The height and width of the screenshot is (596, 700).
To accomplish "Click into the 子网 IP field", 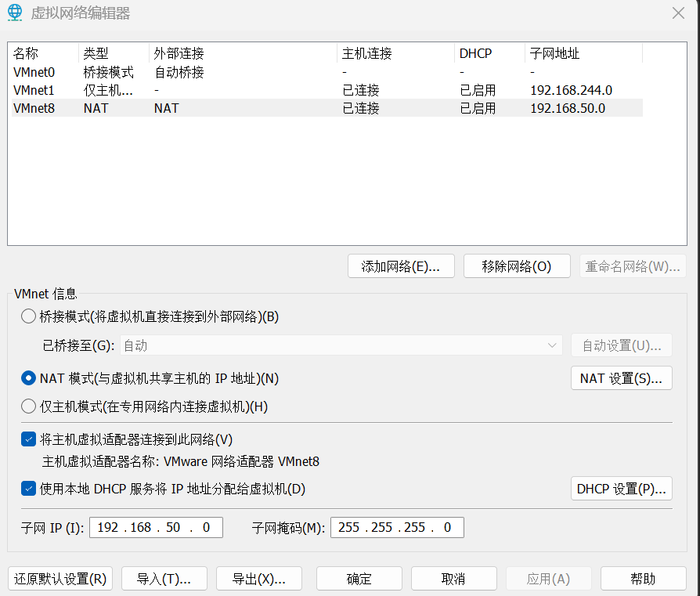I will (156, 527).
